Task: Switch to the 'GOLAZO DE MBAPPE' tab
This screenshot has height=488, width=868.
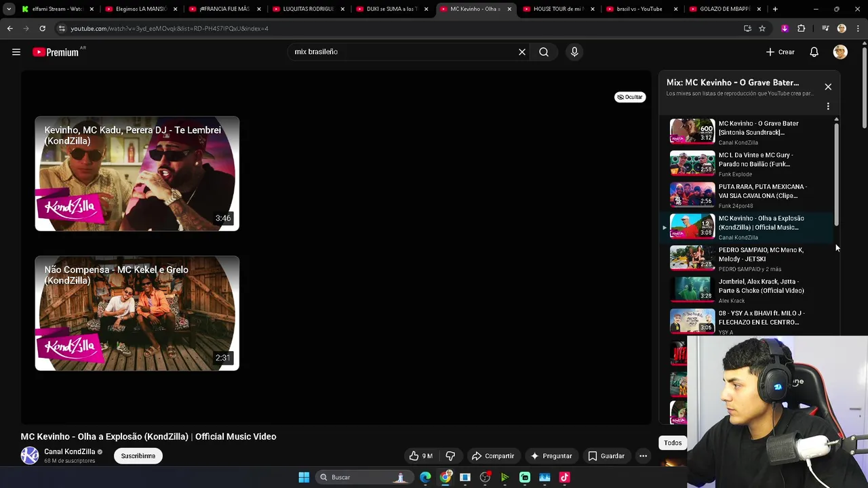Action: (x=725, y=9)
